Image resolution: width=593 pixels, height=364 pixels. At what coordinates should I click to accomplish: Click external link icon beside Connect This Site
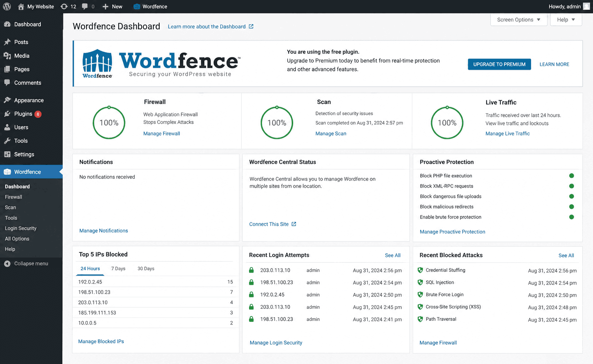(294, 224)
